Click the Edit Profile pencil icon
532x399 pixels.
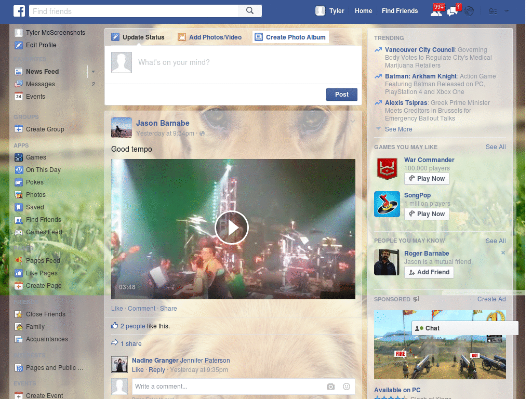(x=19, y=45)
